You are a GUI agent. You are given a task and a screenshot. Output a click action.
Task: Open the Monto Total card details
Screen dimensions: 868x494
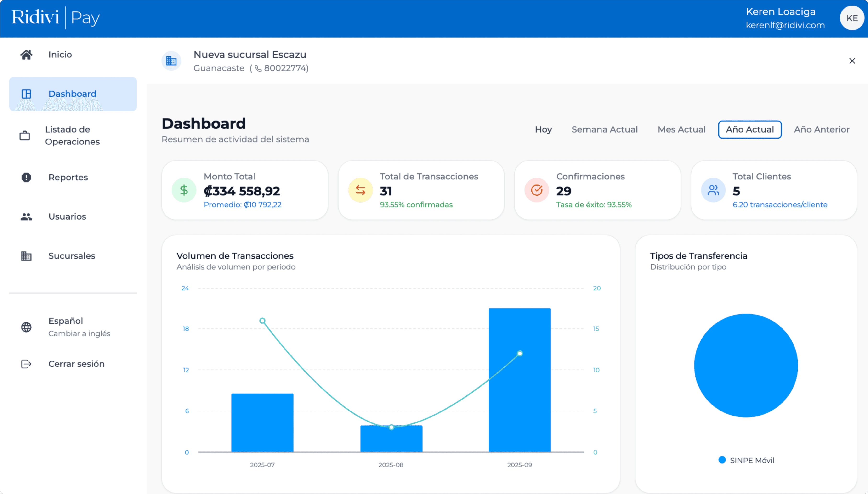[245, 190]
